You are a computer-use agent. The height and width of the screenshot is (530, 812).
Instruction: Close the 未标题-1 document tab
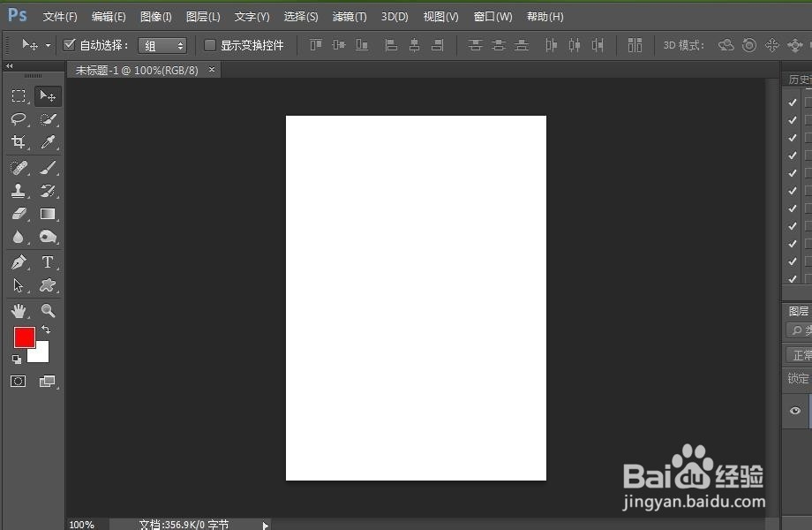tap(211, 69)
